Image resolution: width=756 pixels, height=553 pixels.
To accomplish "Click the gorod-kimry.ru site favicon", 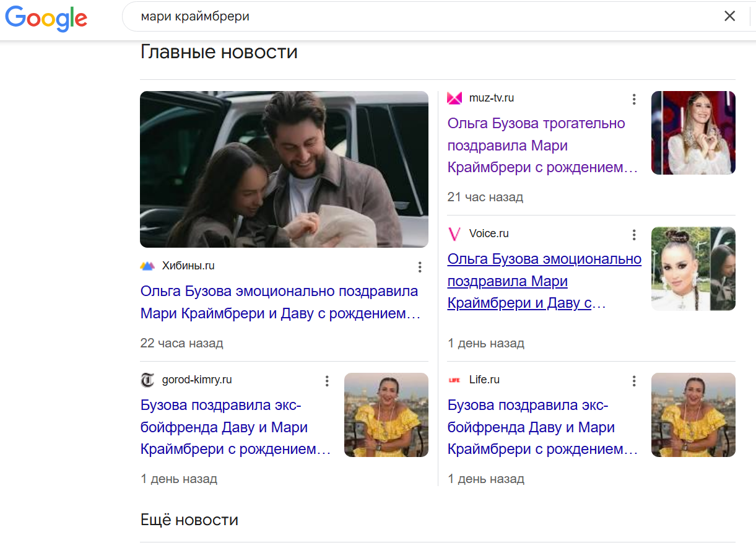I will [147, 380].
